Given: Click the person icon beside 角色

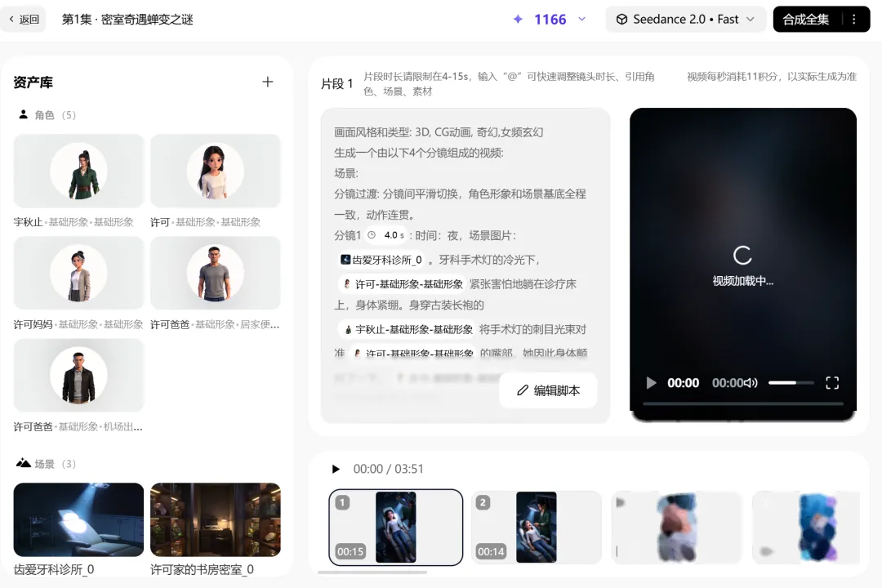Looking at the screenshot, I should [x=23, y=114].
